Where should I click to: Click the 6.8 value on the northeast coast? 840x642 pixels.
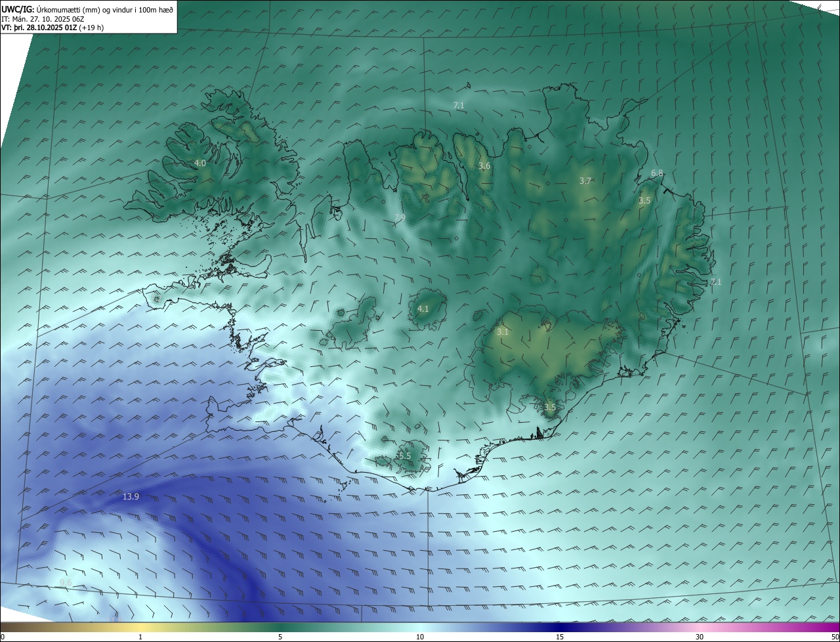coord(657,173)
